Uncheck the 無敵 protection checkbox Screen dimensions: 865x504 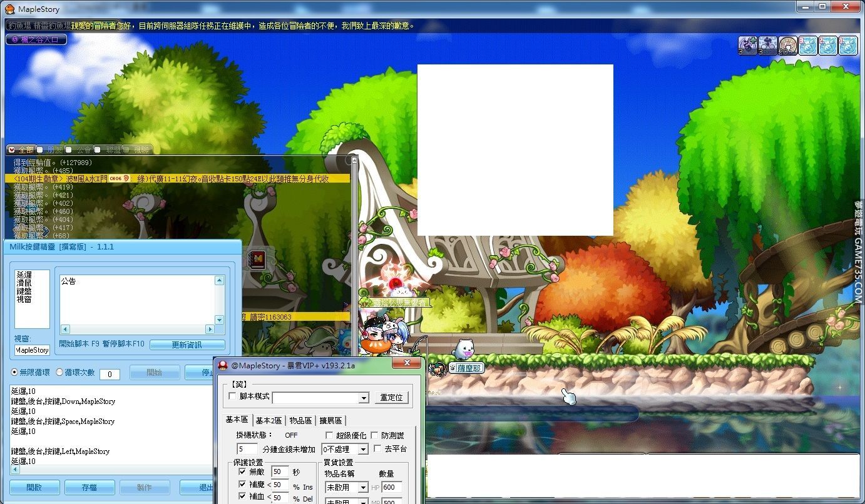point(242,471)
